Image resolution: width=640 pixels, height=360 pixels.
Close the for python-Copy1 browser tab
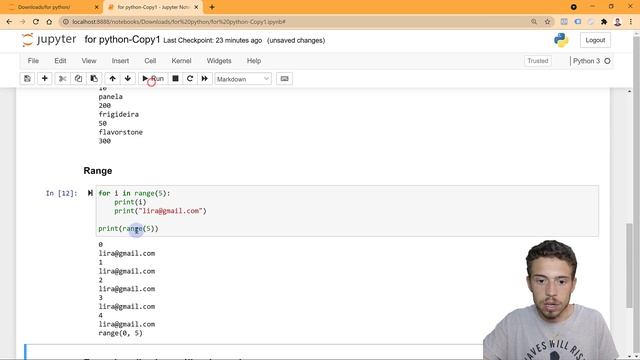point(196,7)
